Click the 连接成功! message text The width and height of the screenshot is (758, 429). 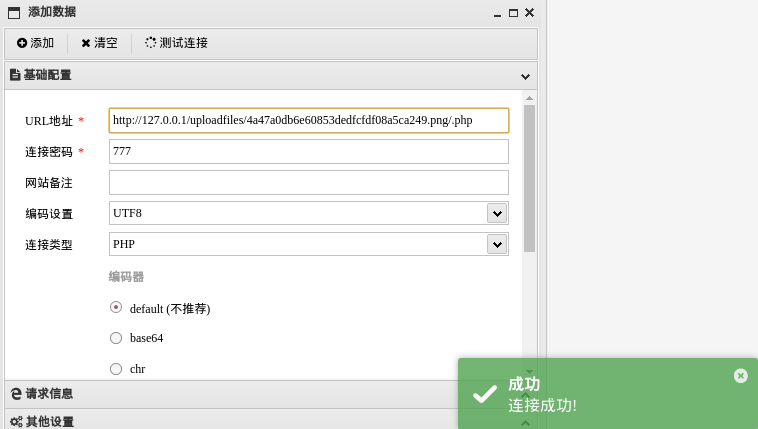point(542,405)
